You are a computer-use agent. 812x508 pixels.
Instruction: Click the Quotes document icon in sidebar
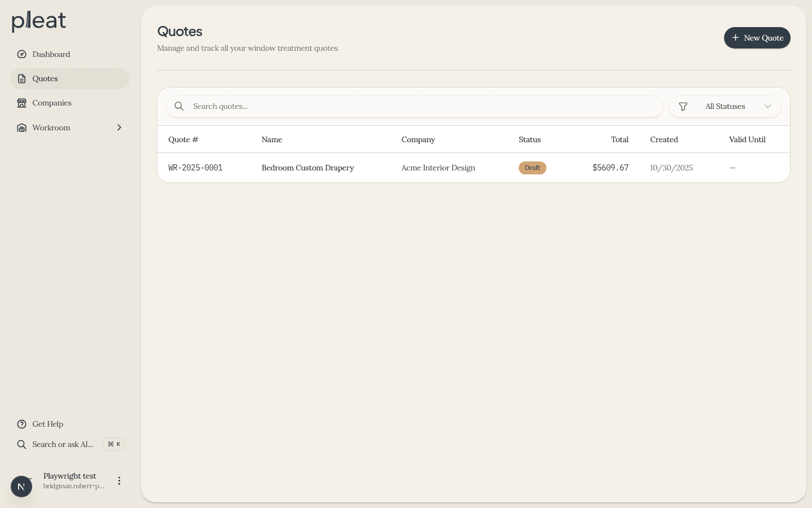21,78
